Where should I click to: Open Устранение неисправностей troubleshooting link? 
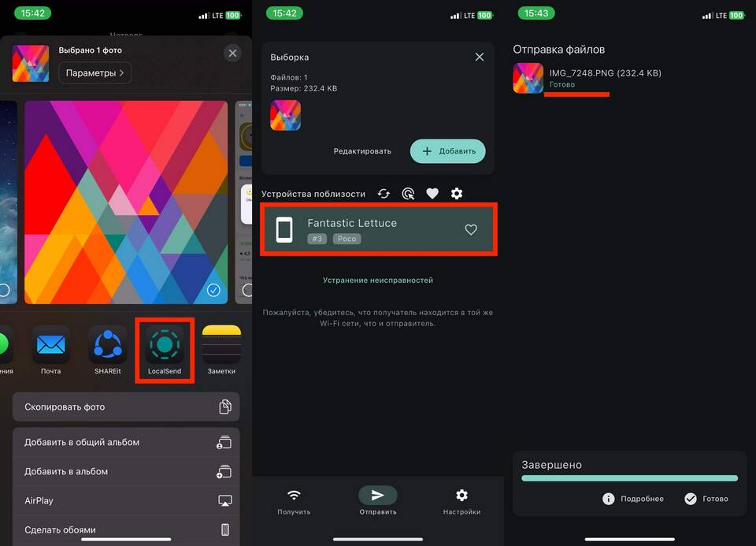(377, 280)
